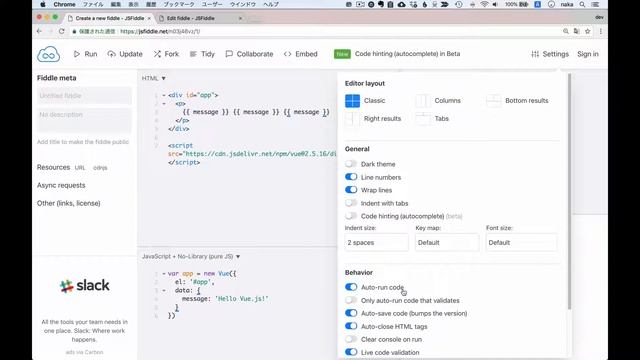
Task: Open the Apple menu
Action: (x=43, y=4)
